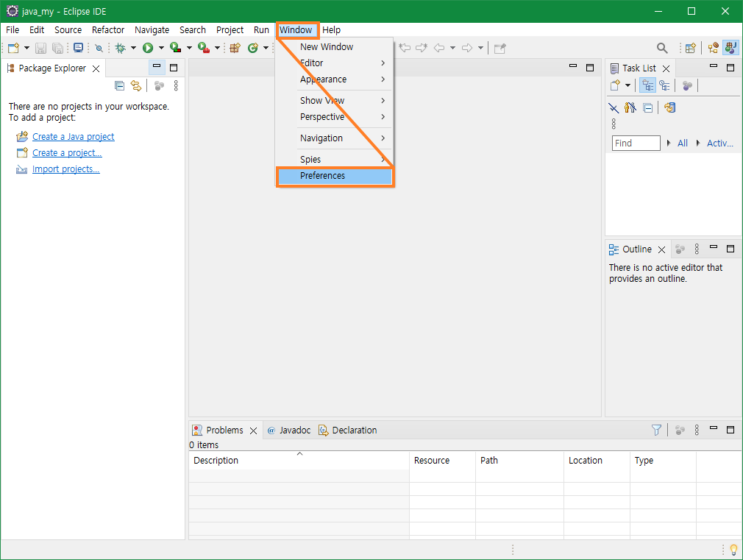Toggle Link with Editor in Package Explorer

(x=136, y=86)
